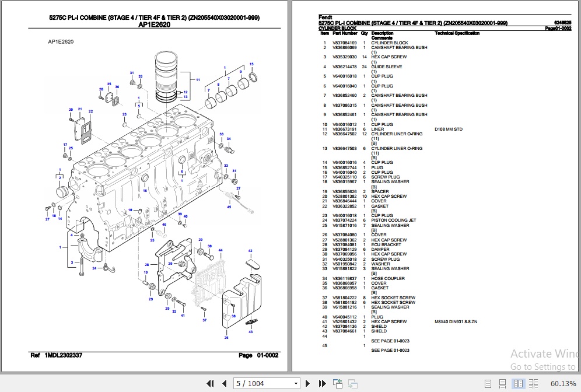Click part number V640045112 for PLUG
The width and height of the screenshot is (581, 392).
(x=344, y=317)
